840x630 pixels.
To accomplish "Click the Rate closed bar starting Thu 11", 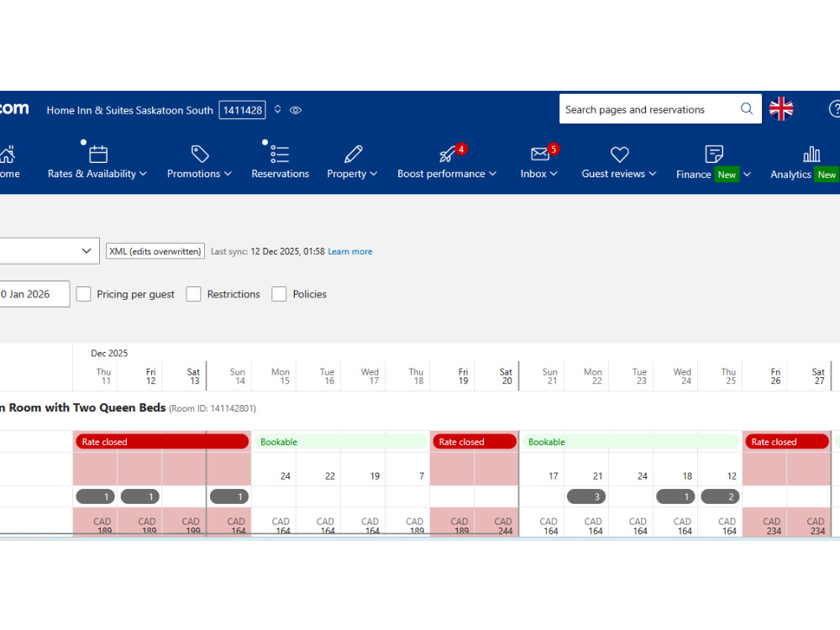I will click(162, 442).
